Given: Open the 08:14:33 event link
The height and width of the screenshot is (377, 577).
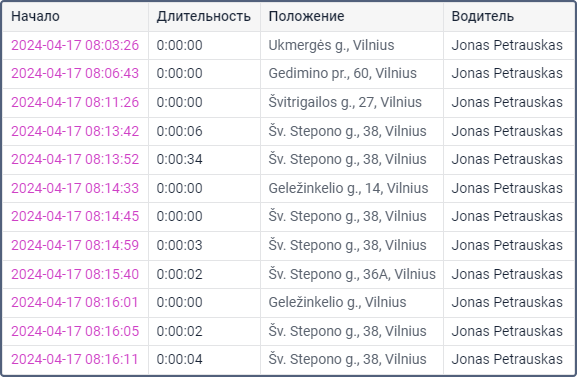Looking at the screenshot, I should 75,188.
